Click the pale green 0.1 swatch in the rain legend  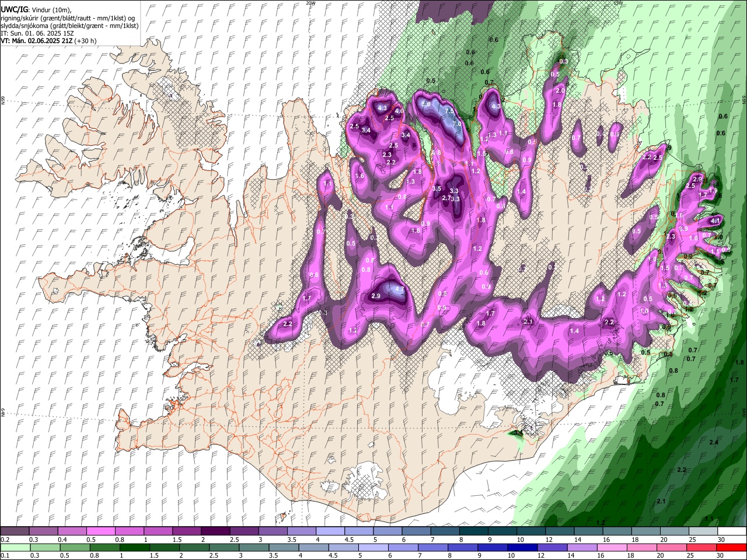[x=15, y=547]
